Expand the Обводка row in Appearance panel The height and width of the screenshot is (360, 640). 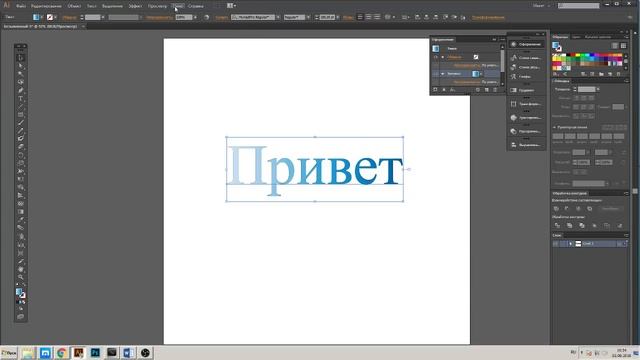pyautogui.click(x=443, y=57)
